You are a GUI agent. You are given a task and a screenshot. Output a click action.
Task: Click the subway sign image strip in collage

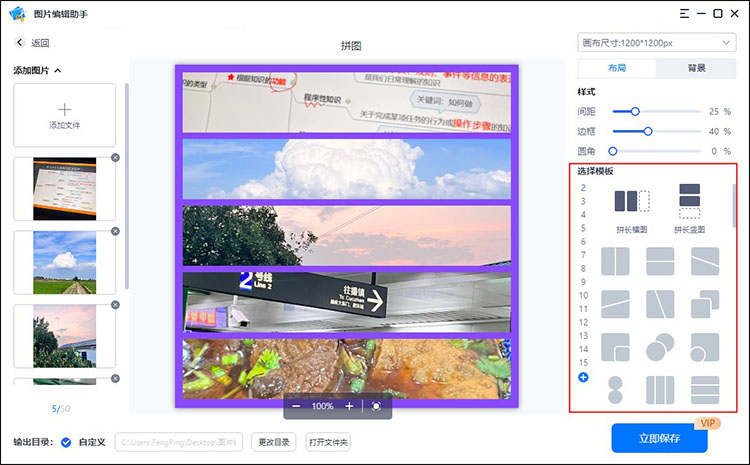(x=347, y=302)
